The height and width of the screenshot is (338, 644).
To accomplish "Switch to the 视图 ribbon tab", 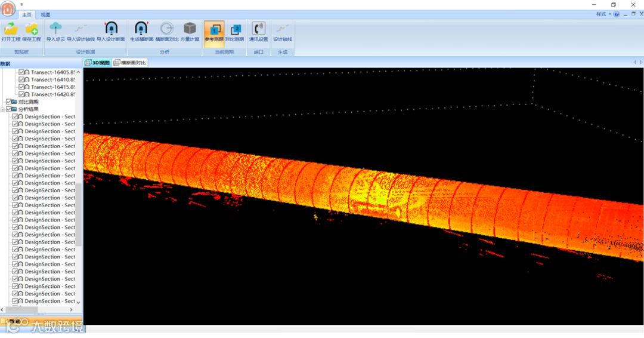I will pos(45,15).
